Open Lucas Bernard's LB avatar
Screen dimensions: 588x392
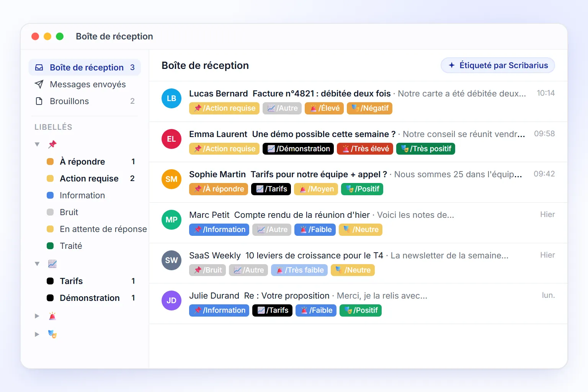171,98
